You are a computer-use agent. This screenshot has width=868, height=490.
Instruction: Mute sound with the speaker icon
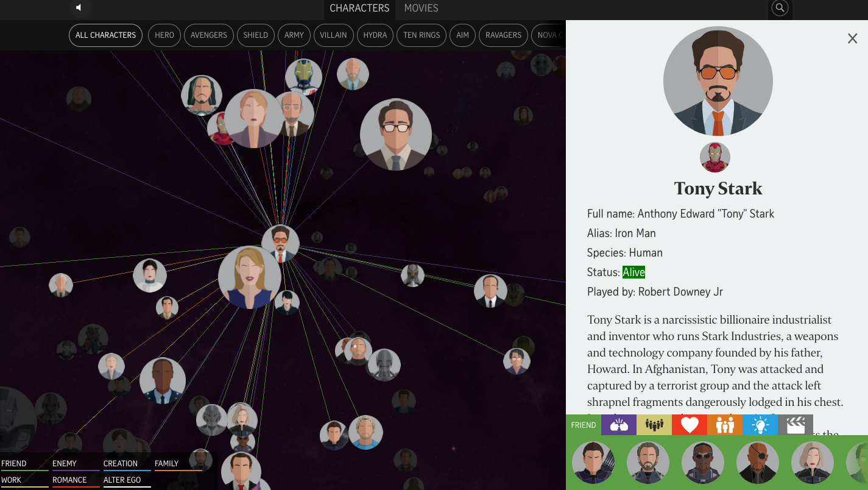(79, 8)
